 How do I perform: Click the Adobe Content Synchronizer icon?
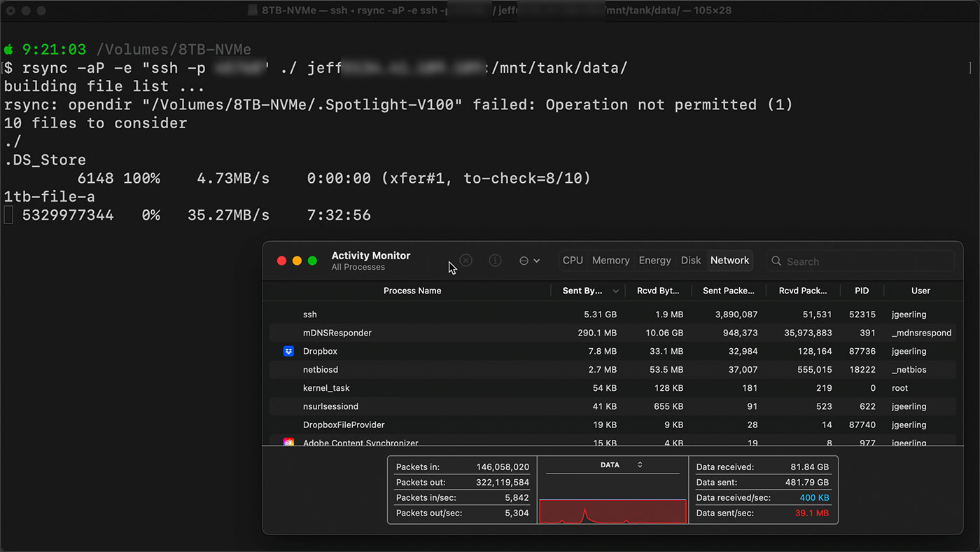[x=288, y=443]
